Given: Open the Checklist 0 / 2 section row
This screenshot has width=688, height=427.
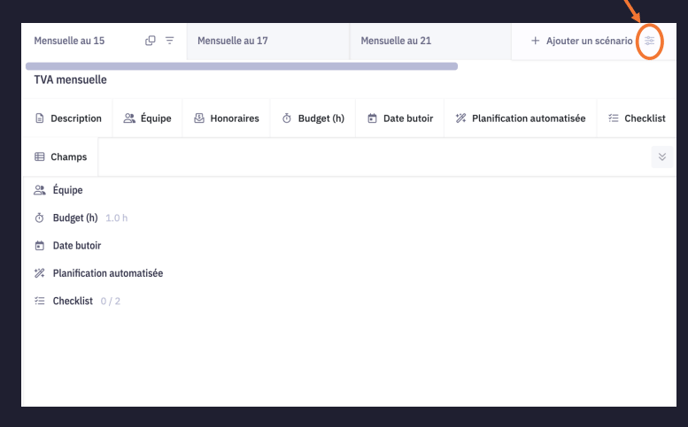Looking at the screenshot, I should [x=72, y=301].
